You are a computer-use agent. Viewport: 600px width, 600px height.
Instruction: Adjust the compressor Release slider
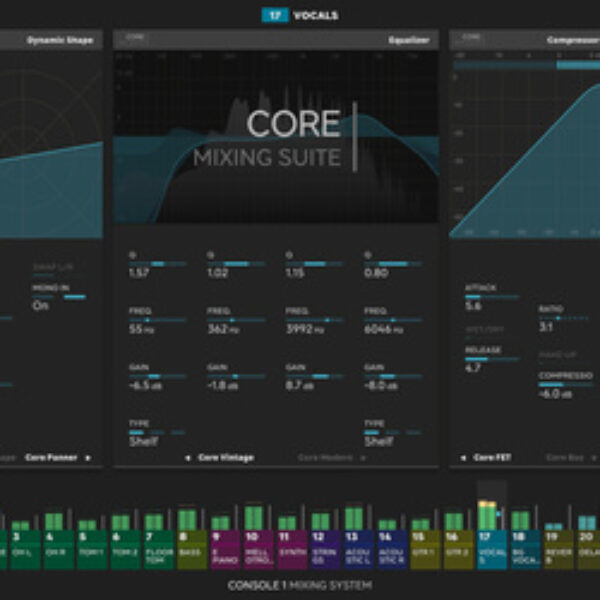point(492,359)
